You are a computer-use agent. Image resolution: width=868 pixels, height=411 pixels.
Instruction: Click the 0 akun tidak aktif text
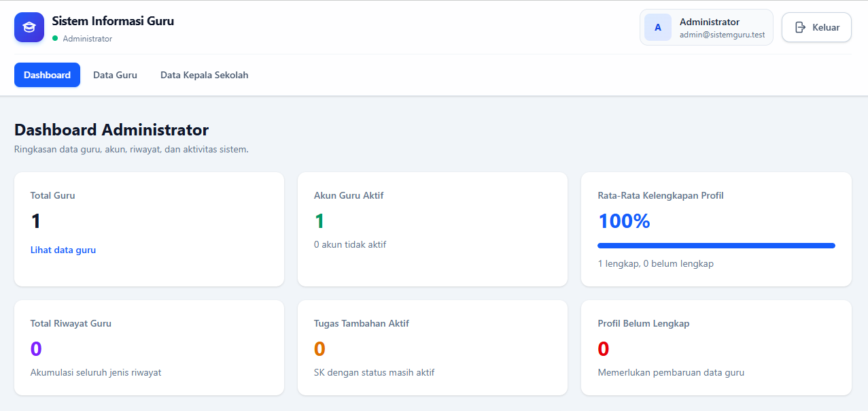[350, 244]
